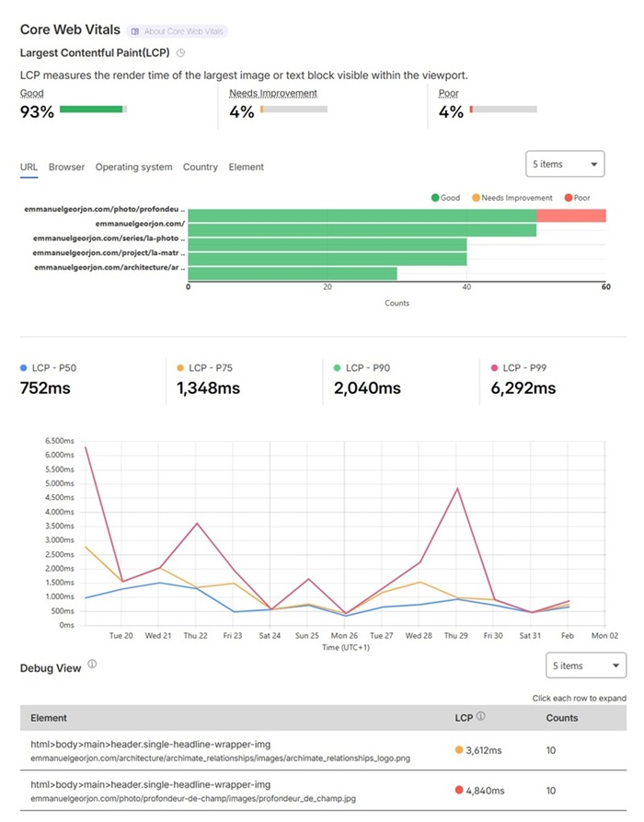Toggle the Good legend entry in bar chart

click(444, 198)
